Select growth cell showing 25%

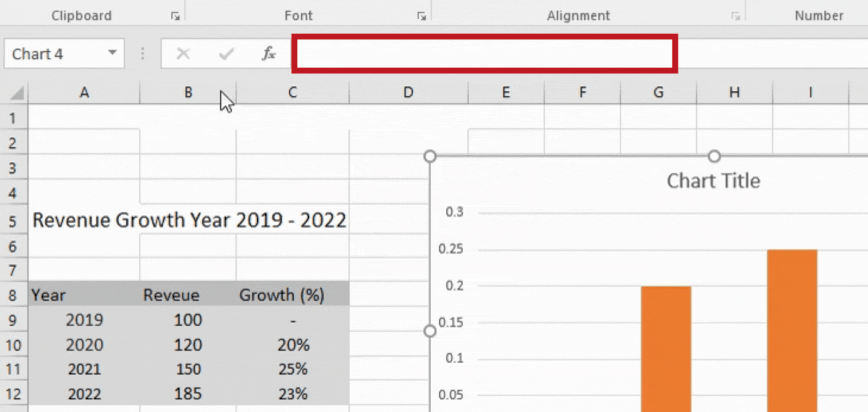pyautogui.click(x=292, y=369)
